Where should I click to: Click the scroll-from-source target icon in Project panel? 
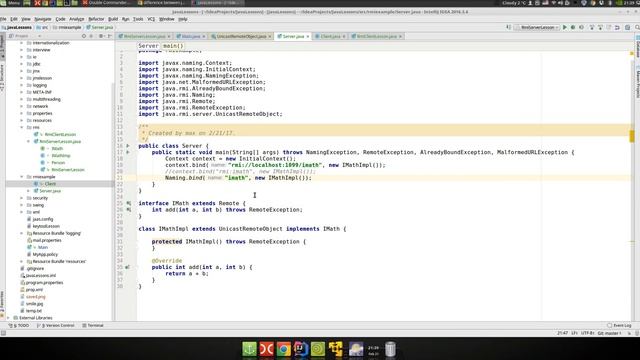pyautogui.click(x=84, y=36)
